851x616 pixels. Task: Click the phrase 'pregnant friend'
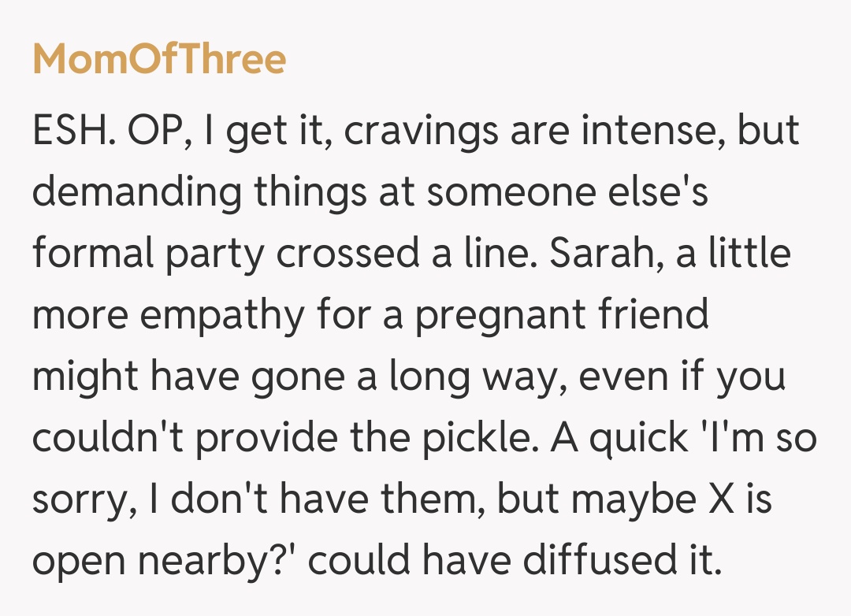(562, 316)
